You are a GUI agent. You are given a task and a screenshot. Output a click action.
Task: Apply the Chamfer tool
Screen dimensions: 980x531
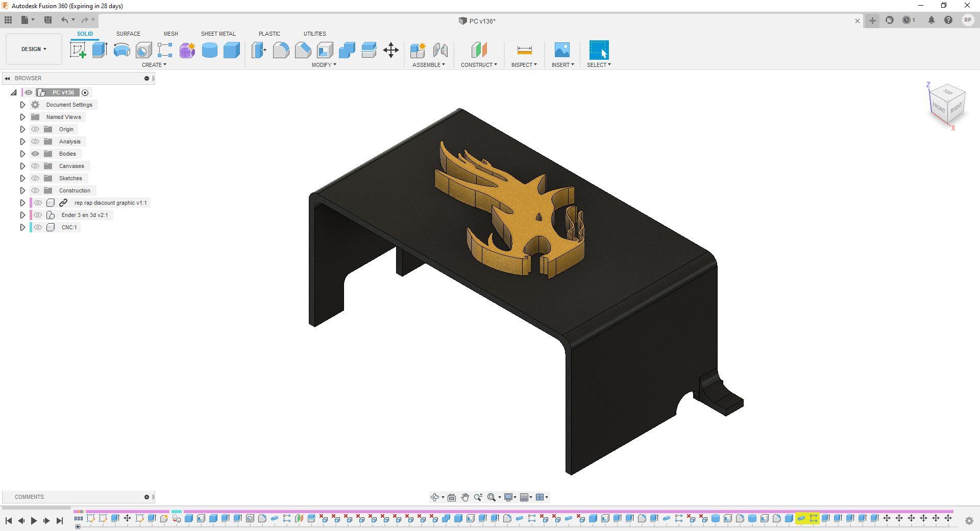(x=303, y=50)
